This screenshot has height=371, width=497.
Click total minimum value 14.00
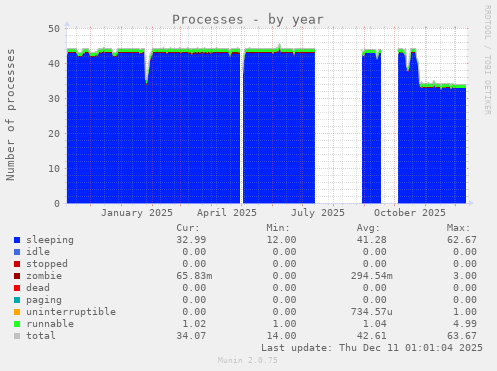(x=281, y=336)
